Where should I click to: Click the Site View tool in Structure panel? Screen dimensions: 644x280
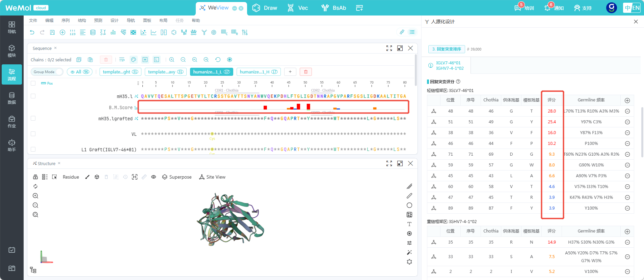click(x=212, y=177)
